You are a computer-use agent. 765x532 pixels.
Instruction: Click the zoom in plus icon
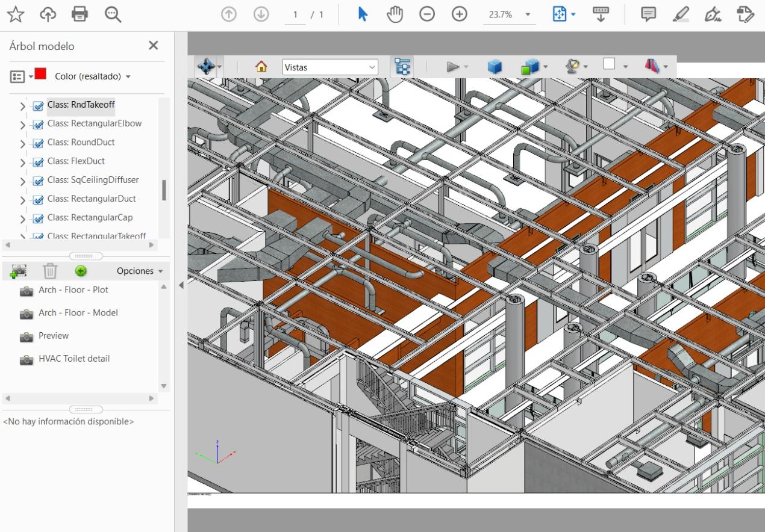pyautogui.click(x=459, y=15)
